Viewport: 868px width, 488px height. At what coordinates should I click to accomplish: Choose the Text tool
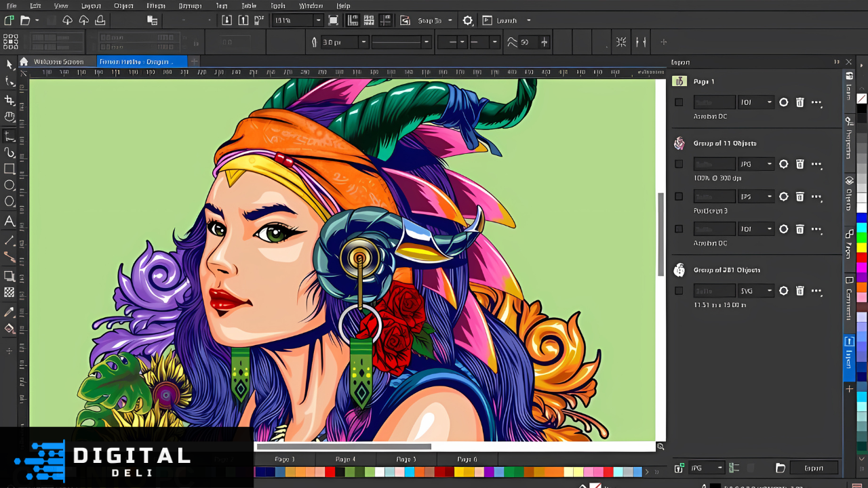(x=9, y=221)
